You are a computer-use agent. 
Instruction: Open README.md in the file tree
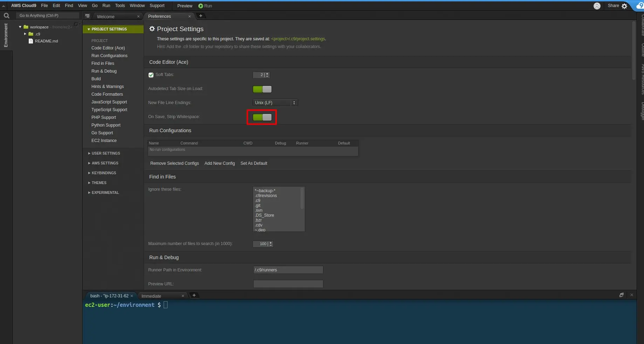click(x=46, y=41)
